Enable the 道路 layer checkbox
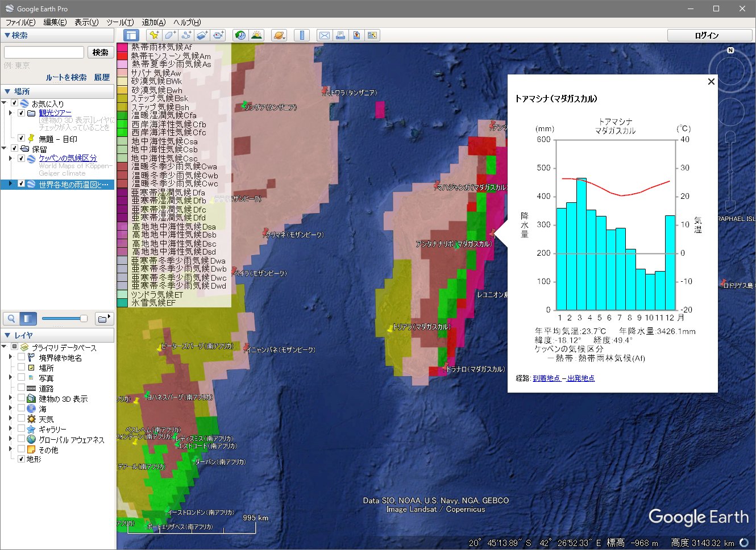 tap(22, 388)
